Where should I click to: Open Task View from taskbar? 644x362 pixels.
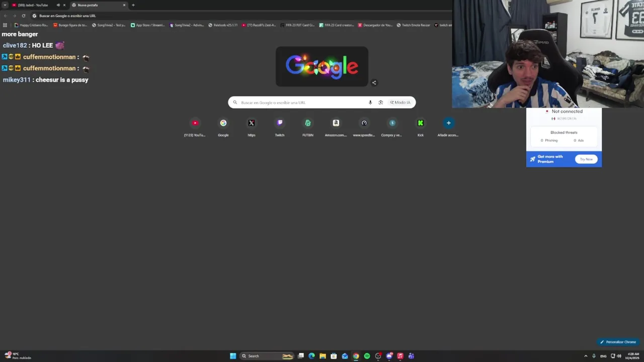[300, 356]
